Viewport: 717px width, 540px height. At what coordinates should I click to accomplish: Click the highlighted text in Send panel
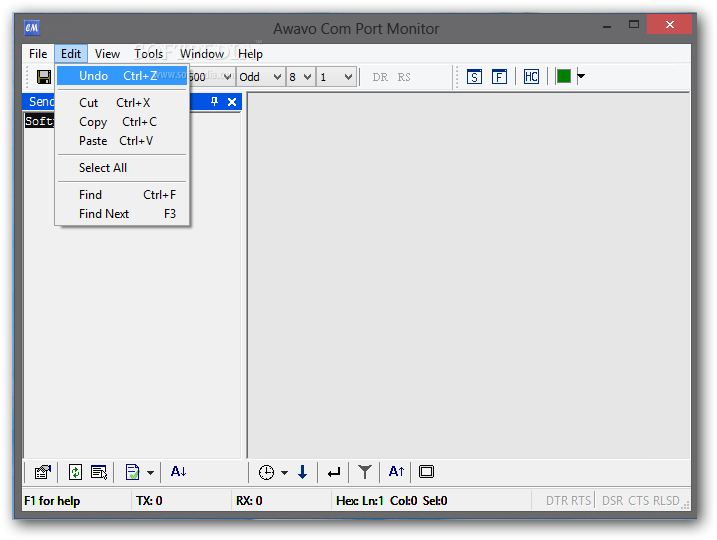40,121
